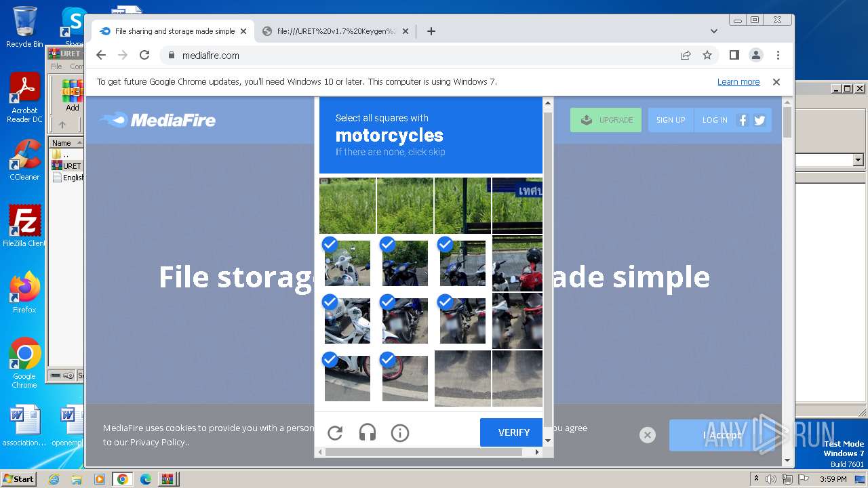Open the CCleaner desktop shortcut
The width and height of the screenshot is (868, 488).
pos(24,159)
